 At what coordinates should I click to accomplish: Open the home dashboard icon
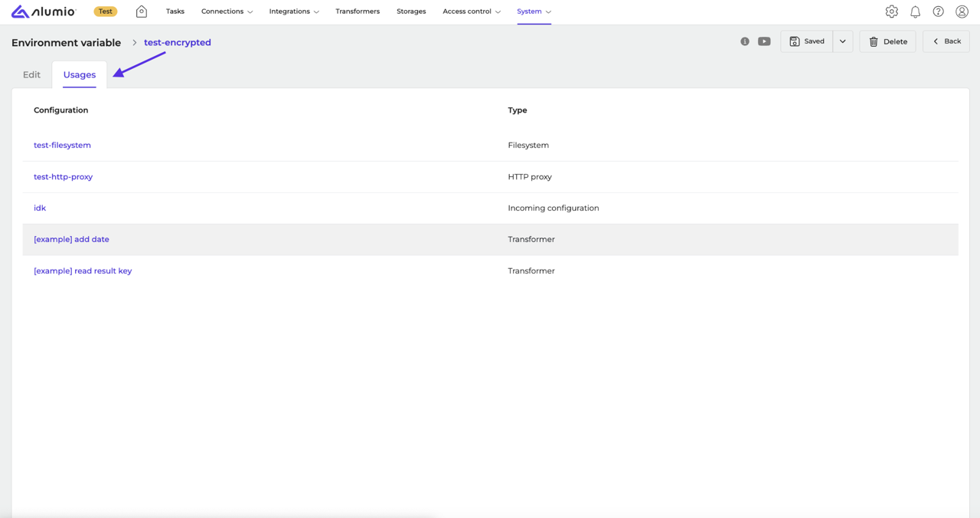coord(142,11)
